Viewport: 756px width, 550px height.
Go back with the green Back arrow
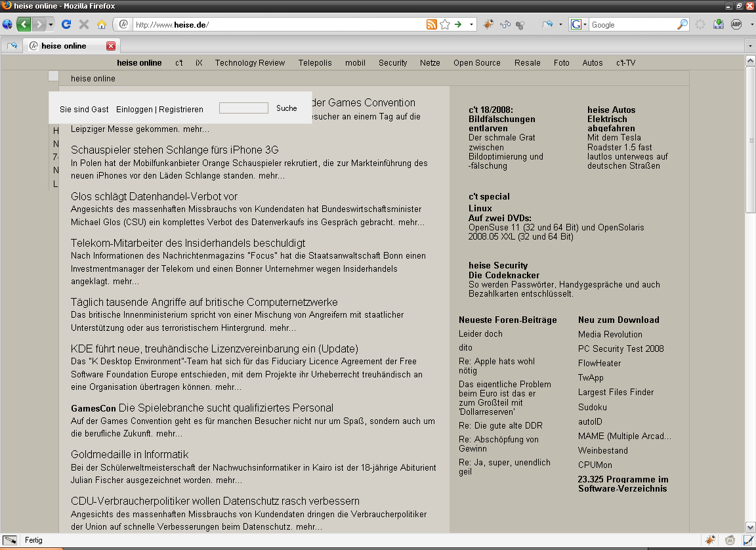(x=24, y=24)
